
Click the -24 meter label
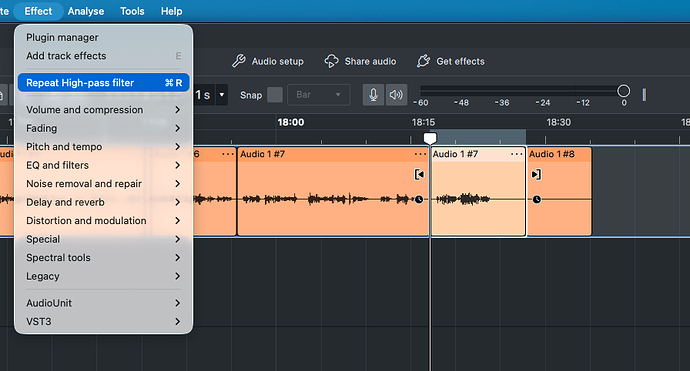click(x=543, y=103)
